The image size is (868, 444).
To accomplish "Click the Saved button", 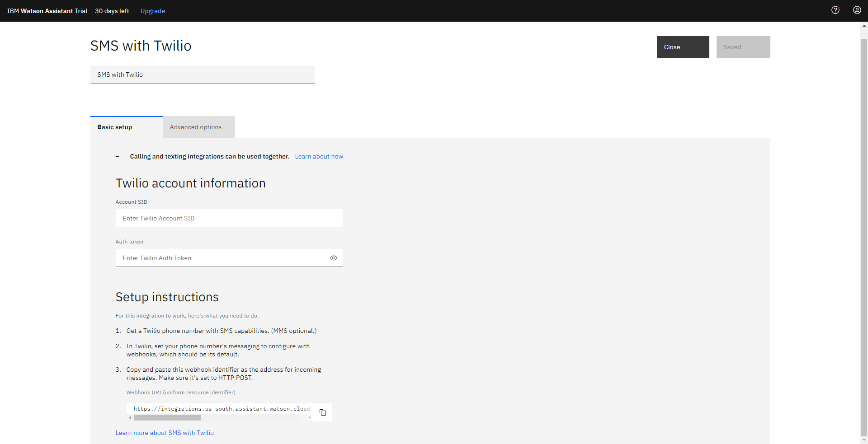I will [x=743, y=47].
